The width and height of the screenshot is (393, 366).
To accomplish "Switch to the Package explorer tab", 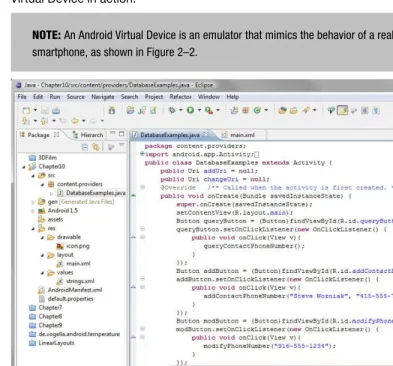I will click(x=38, y=135).
